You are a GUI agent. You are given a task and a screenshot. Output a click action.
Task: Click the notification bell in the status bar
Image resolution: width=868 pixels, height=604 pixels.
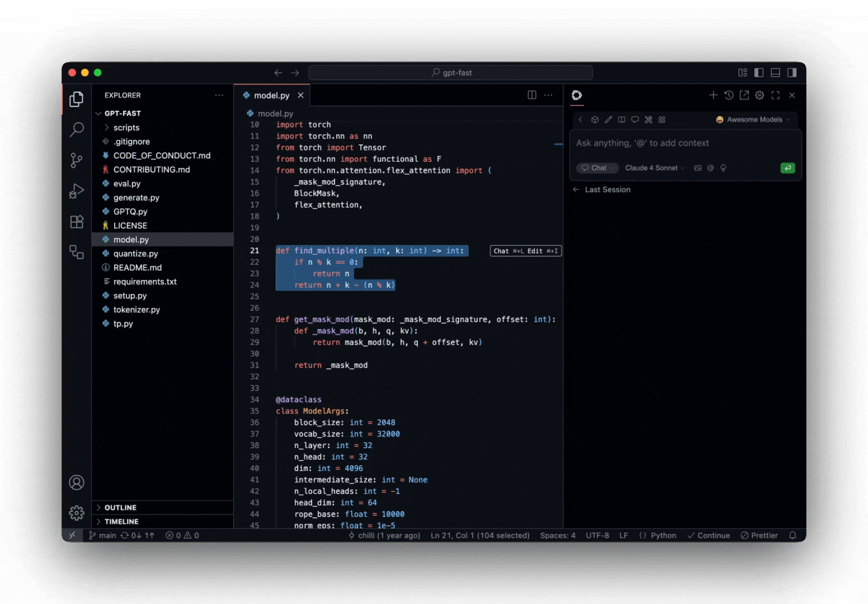coord(792,535)
